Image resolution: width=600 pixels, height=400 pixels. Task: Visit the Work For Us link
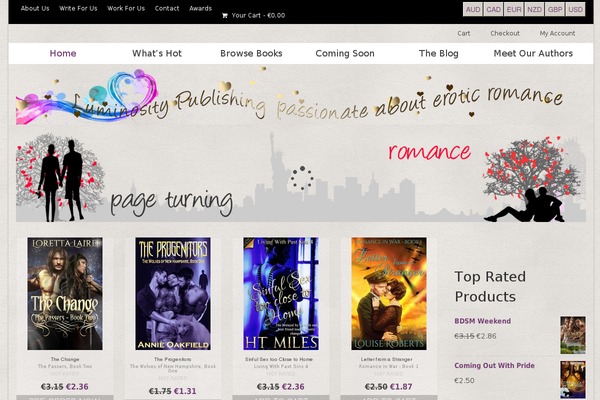pyautogui.click(x=126, y=8)
